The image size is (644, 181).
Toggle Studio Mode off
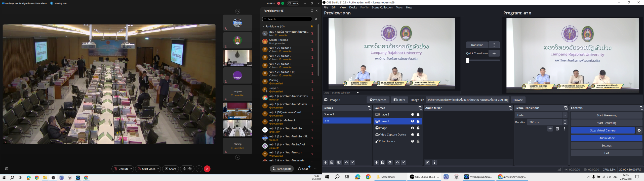pyautogui.click(x=607, y=138)
